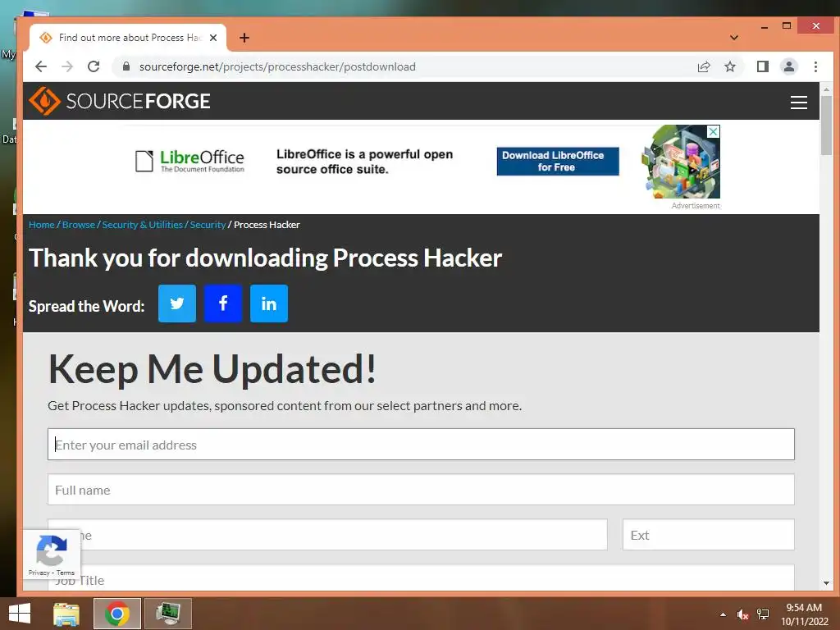Share this page icon in address bar
This screenshot has height=630, width=840.
coord(704,66)
